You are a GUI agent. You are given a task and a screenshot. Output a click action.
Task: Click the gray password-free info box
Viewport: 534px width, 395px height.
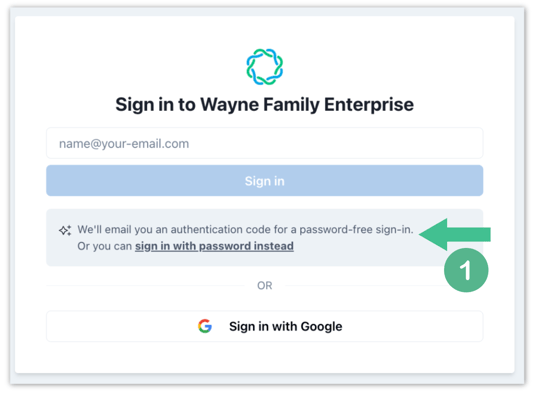coord(265,238)
